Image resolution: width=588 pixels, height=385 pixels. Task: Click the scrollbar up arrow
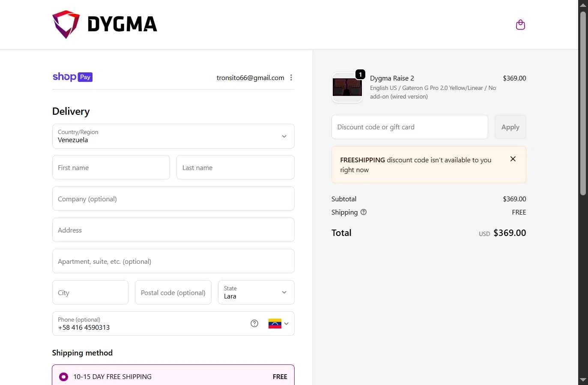(583, 5)
